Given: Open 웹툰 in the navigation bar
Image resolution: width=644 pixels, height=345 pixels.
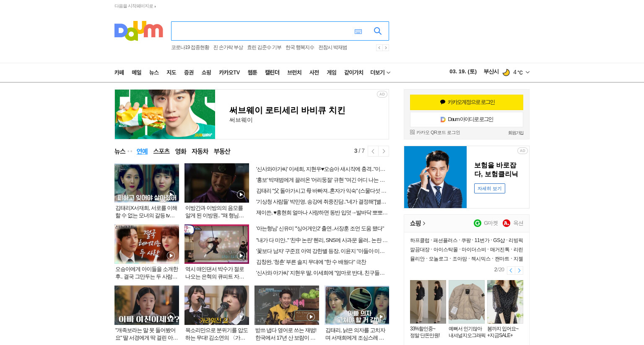Looking at the screenshot, I should 252,72.
